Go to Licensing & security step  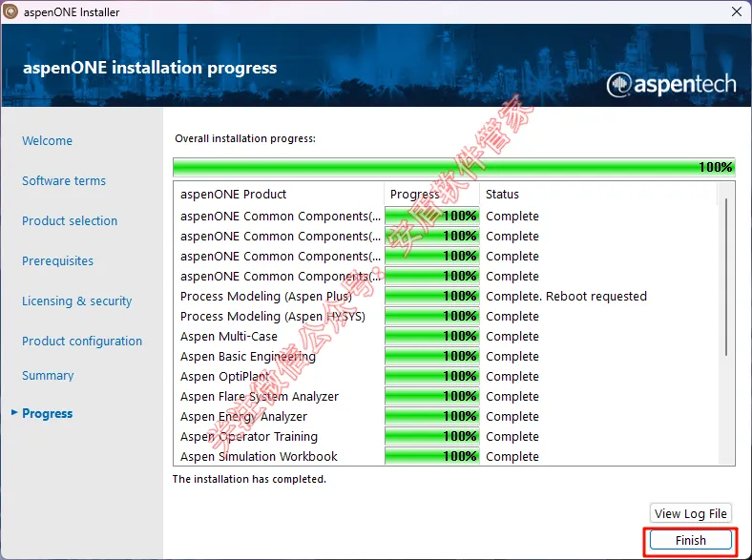(x=76, y=301)
